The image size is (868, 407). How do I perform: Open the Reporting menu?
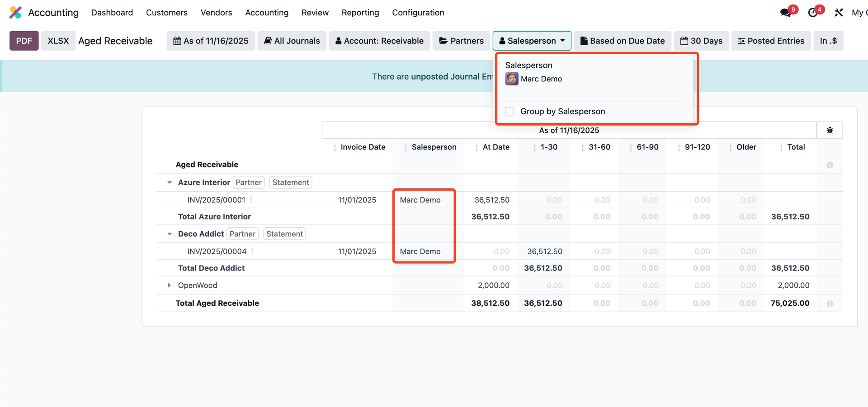pyautogui.click(x=360, y=13)
